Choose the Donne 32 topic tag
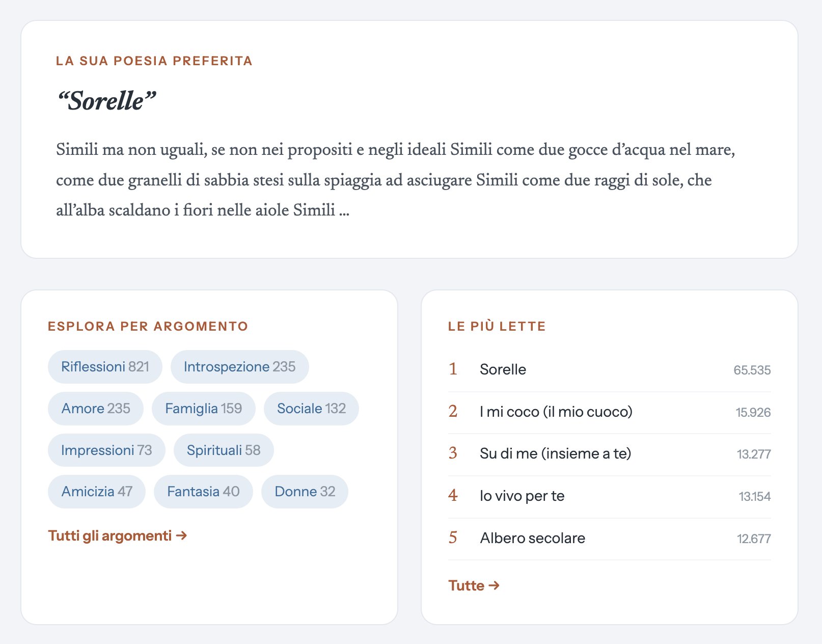Image resolution: width=822 pixels, height=644 pixels. pos(305,492)
